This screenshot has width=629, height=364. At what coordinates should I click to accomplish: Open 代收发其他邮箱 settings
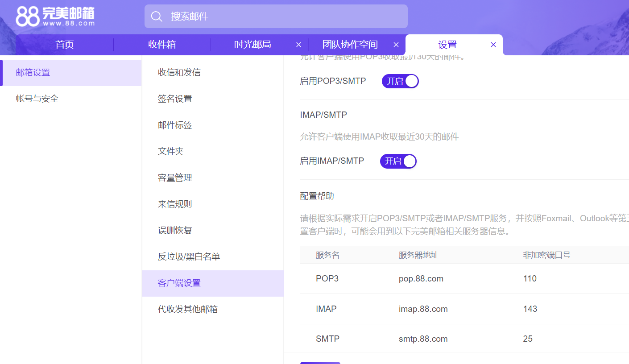213,310
